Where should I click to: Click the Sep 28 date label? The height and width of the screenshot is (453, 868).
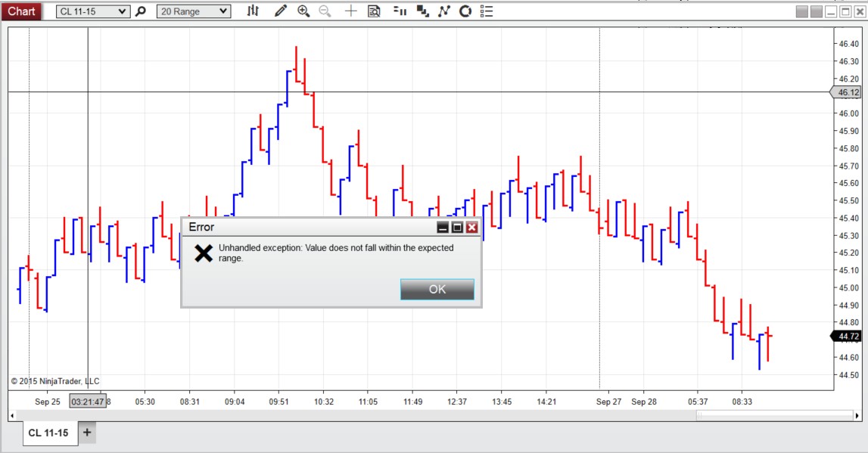[644, 402]
